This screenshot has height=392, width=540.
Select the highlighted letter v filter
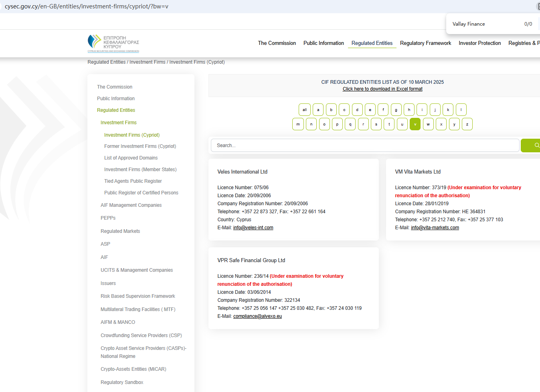tap(415, 124)
